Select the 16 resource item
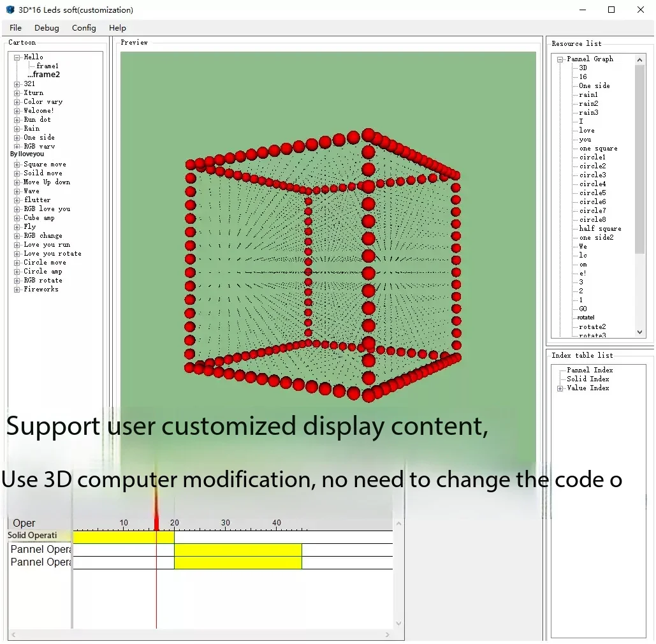656x644 pixels. point(583,77)
